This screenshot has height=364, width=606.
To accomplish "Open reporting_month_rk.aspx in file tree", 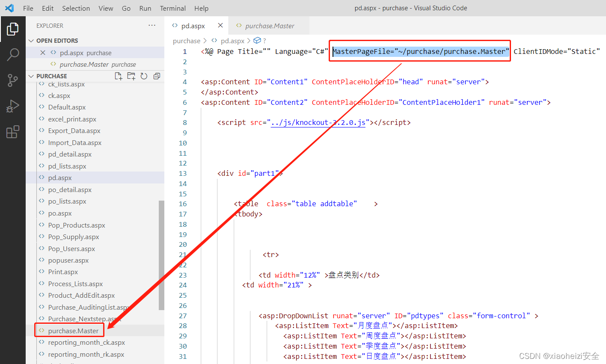I will click(x=86, y=355).
